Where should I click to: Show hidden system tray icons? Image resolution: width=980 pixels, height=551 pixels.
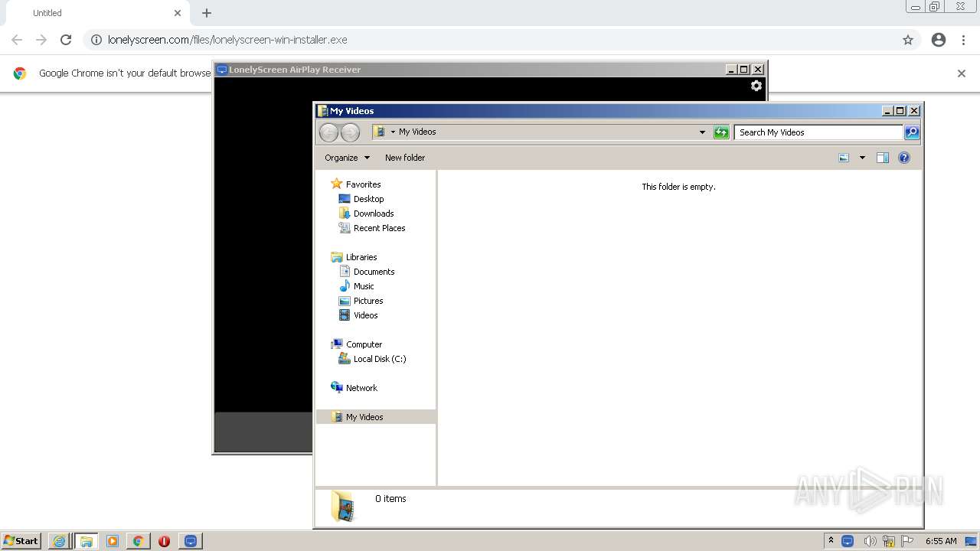pos(831,541)
